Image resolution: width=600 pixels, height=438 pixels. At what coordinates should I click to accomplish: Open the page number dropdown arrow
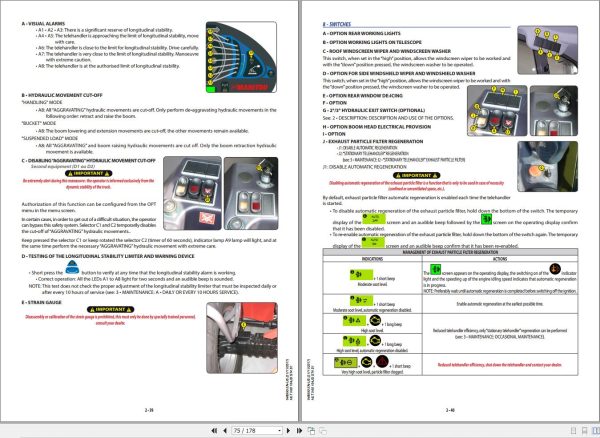pyautogui.click(x=280, y=431)
